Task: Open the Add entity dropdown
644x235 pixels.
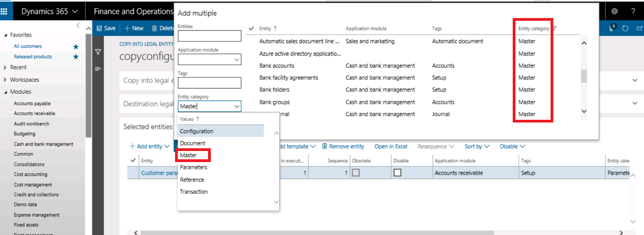Action: [150, 146]
